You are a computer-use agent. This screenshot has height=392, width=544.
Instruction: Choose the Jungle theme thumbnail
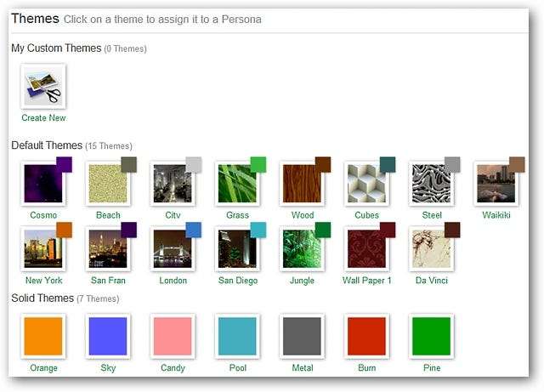(302, 249)
